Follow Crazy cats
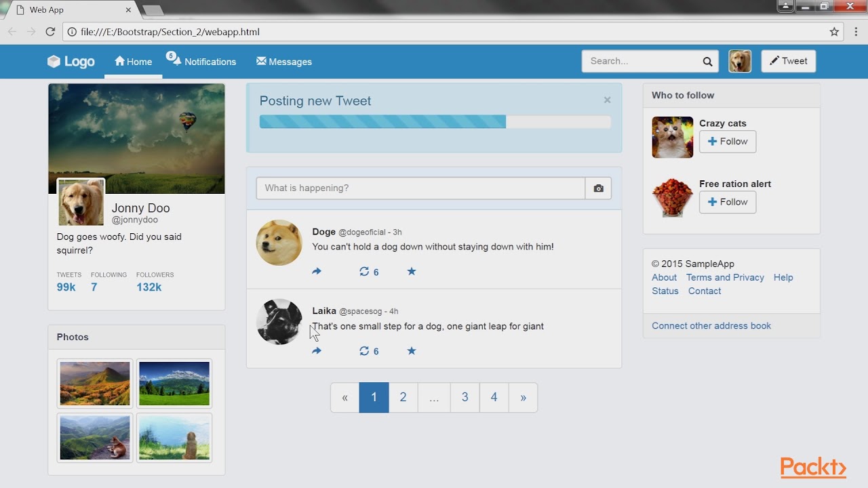The width and height of the screenshot is (868, 488). tap(728, 142)
